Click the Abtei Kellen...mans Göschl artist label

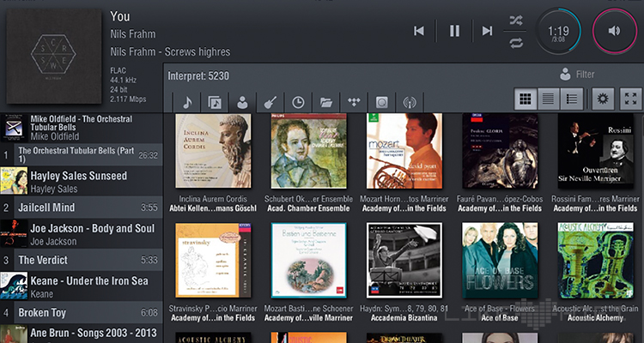(213, 208)
